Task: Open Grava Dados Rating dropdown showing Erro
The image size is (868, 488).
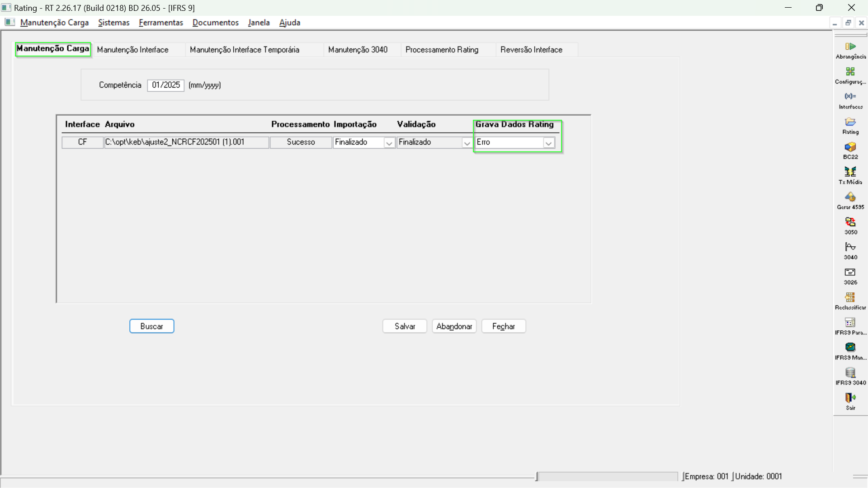Action: (548, 143)
